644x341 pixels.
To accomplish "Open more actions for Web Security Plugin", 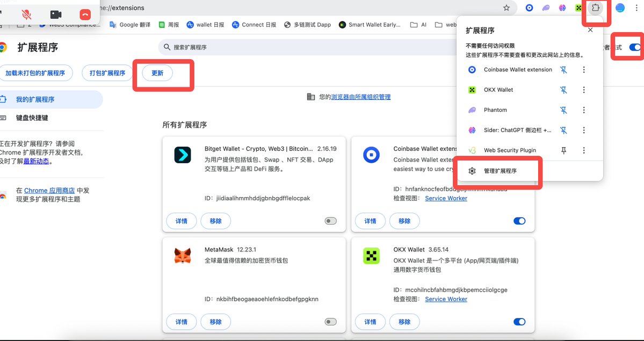I will pyautogui.click(x=584, y=150).
